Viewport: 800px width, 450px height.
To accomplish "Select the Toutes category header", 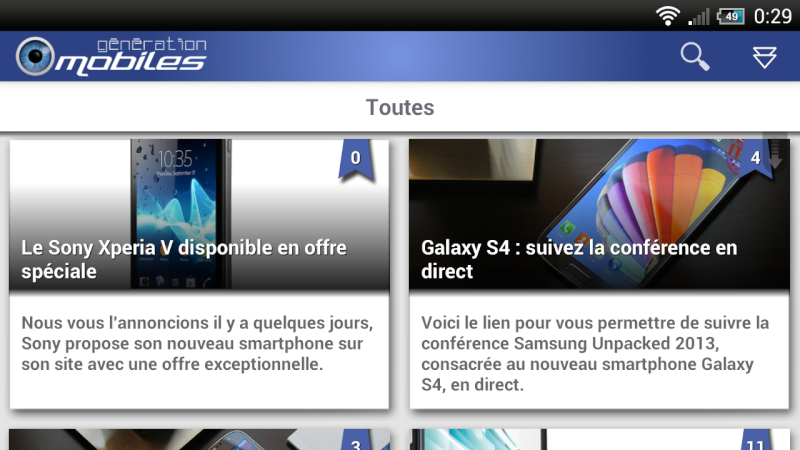I will (400, 107).
